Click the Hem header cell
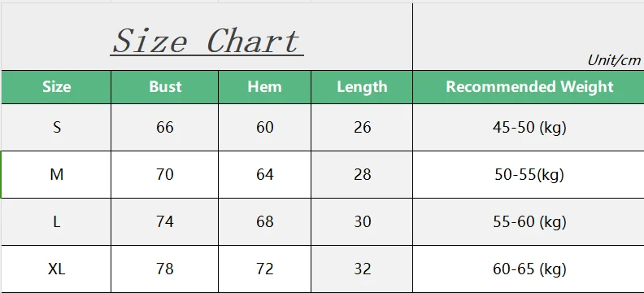 tap(264, 87)
